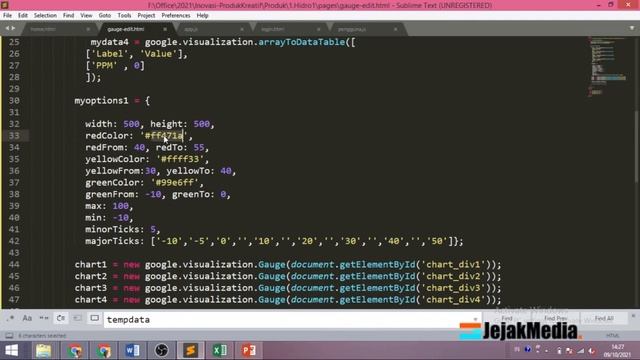The height and width of the screenshot is (360, 640).
Task: Toggle wrap search option in find panel
Action: (60, 318)
